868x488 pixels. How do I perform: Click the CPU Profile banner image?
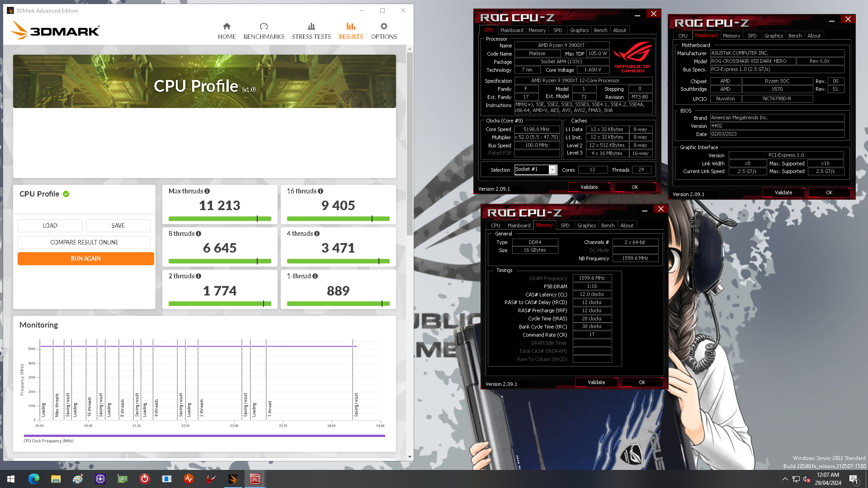click(204, 81)
